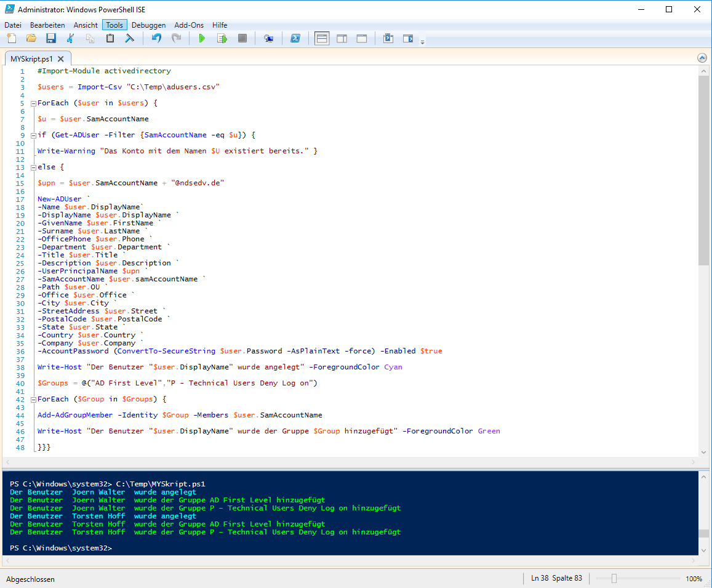Collapse the else block on line 13
Screen dimensions: 712x588
tap(33, 167)
